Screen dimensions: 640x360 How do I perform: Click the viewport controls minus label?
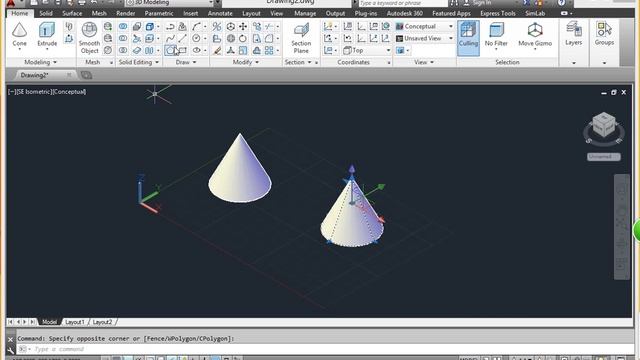coord(11,92)
